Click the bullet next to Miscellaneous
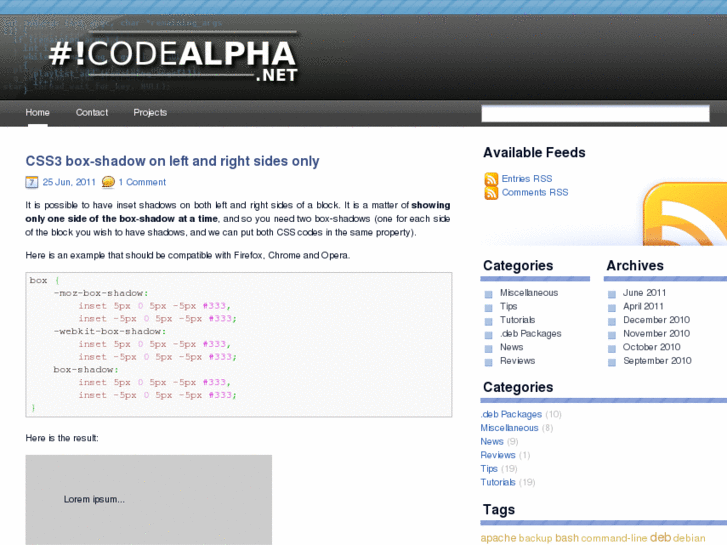The height and width of the screenshot is (545, 727). click(488, 294)
